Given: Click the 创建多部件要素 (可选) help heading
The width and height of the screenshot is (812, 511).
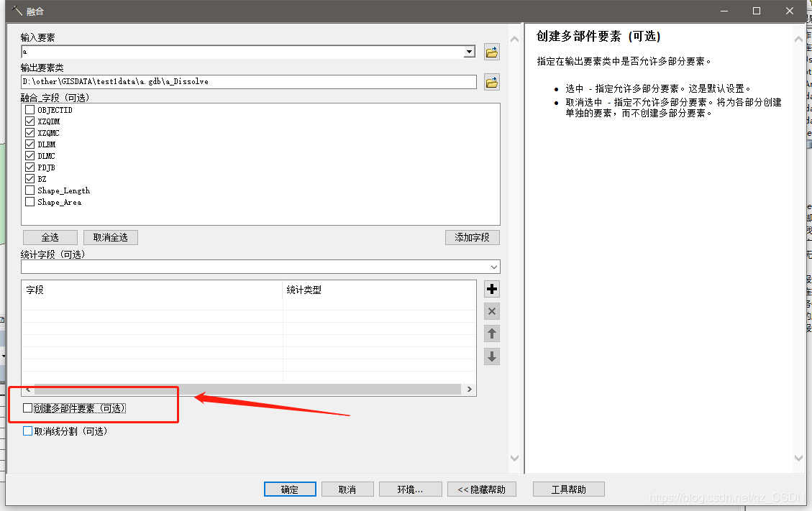Looking at the screenshot, I should tap(598, 36).
